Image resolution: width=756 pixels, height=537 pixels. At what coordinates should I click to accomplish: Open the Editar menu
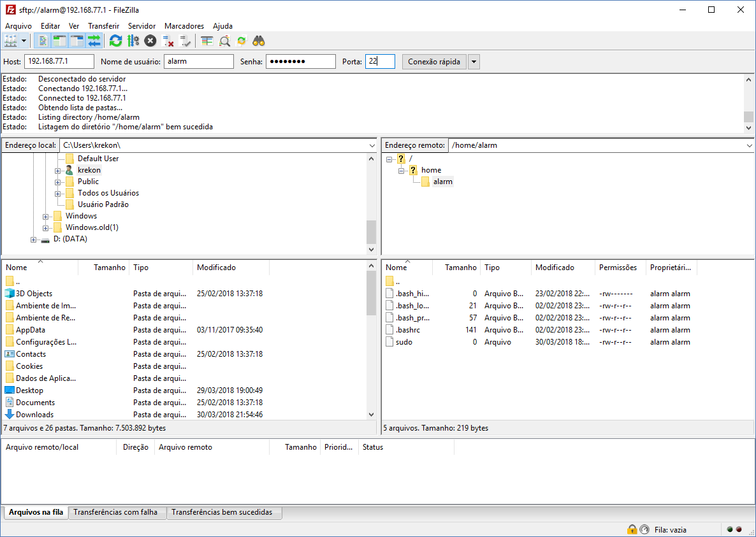[x=50, y=26]
